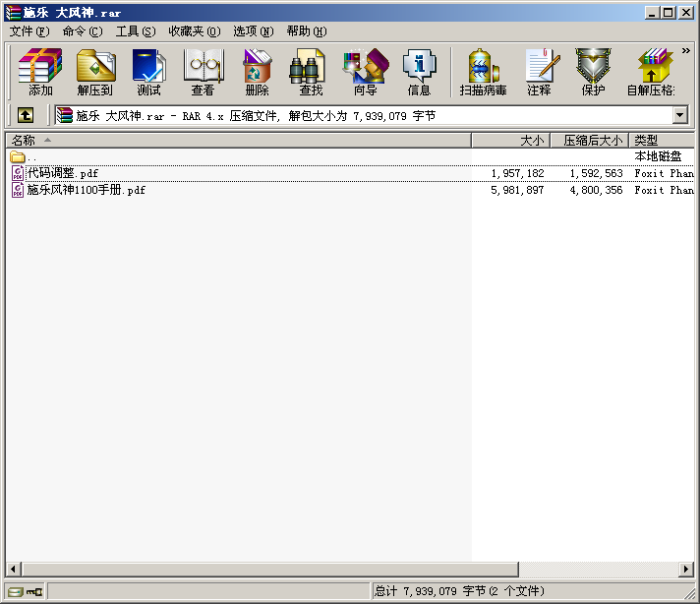Click the horizontal scrollbar left arrow

pyautogui.click(x=13, y=570)
